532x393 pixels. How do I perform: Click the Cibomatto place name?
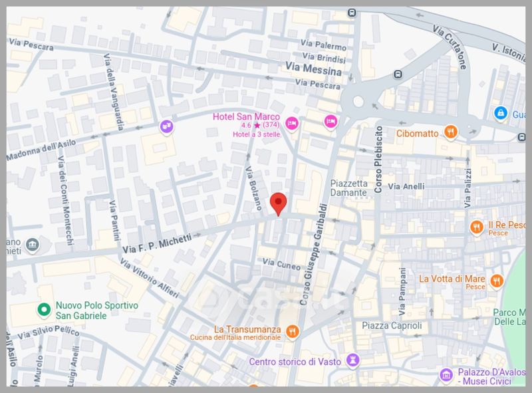(418, 134)
